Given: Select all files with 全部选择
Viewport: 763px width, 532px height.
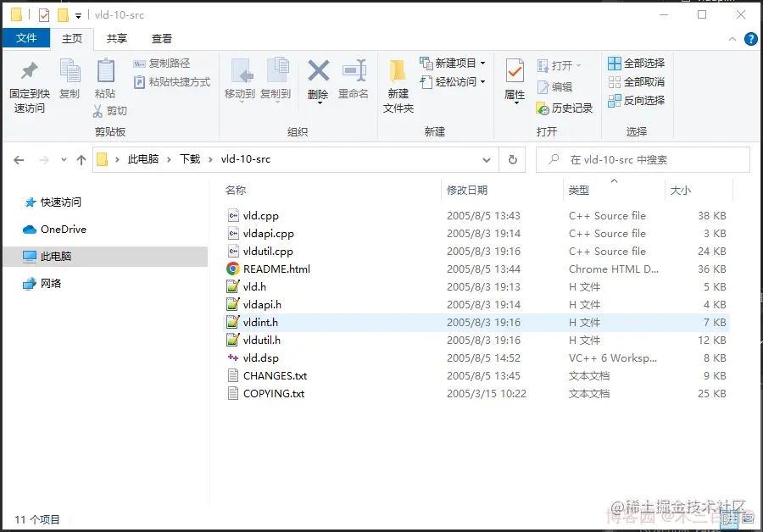Looking at the screenshot, I should [636, 63].
